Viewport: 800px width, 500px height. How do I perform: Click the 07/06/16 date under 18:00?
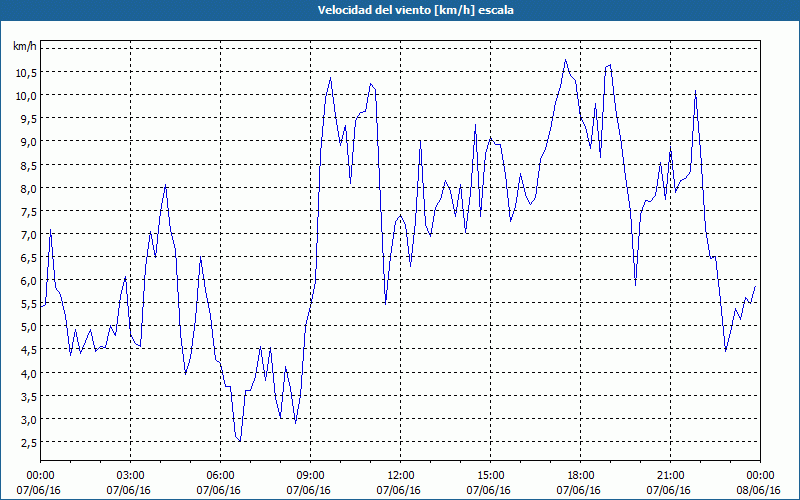coord(579,490)
